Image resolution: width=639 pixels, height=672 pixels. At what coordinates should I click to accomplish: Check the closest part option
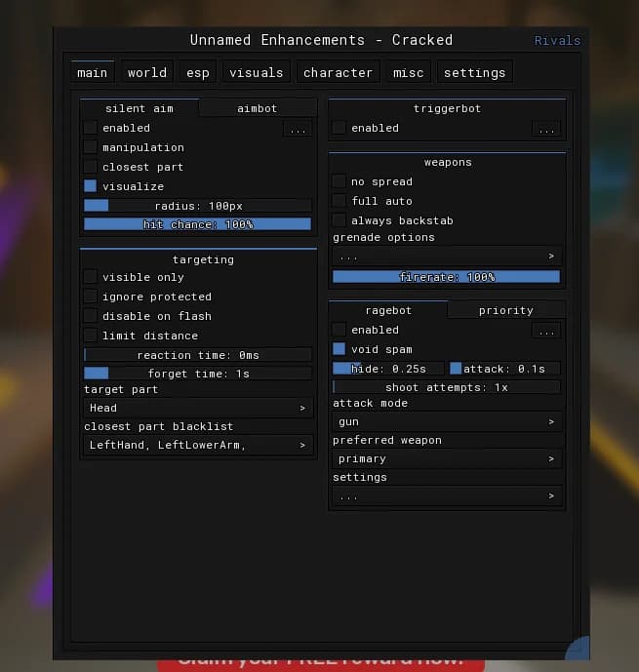(91, 167)
